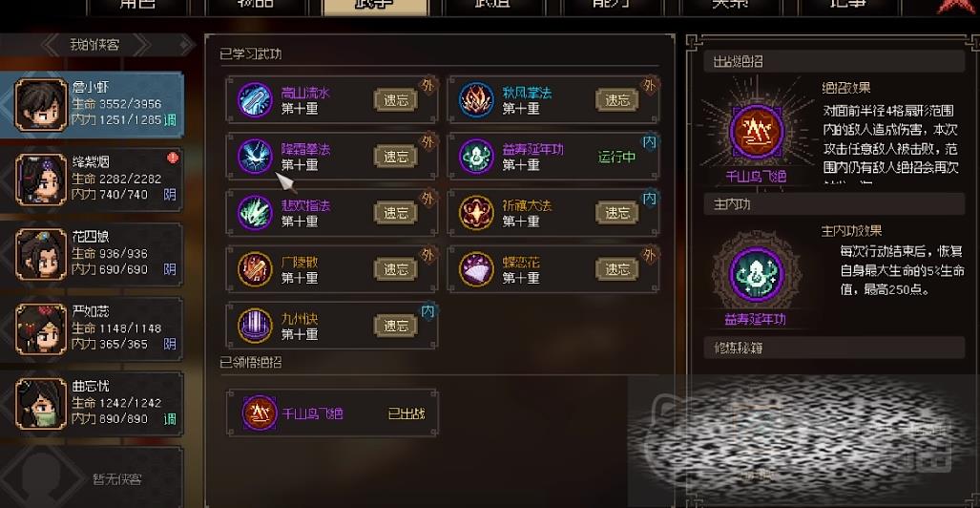Viewport: 980px width, 508px height.
Task: Switch to next hero with right arrow
Action: (140, 45)
